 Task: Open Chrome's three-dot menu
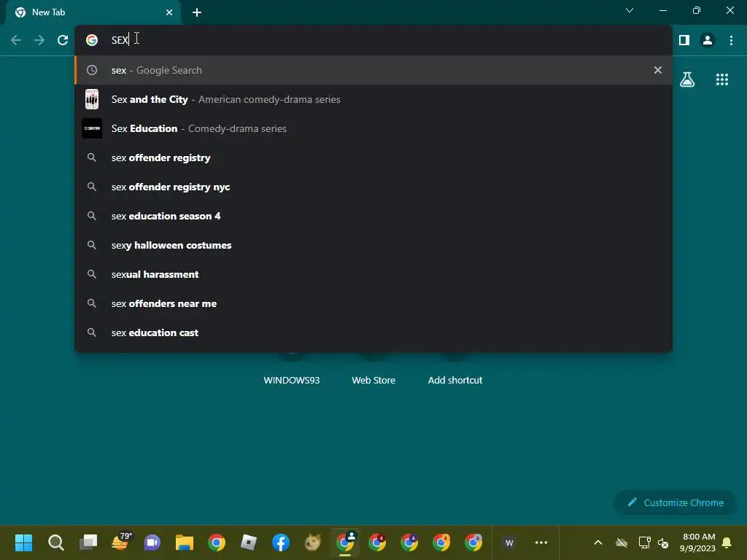(731, 40)
